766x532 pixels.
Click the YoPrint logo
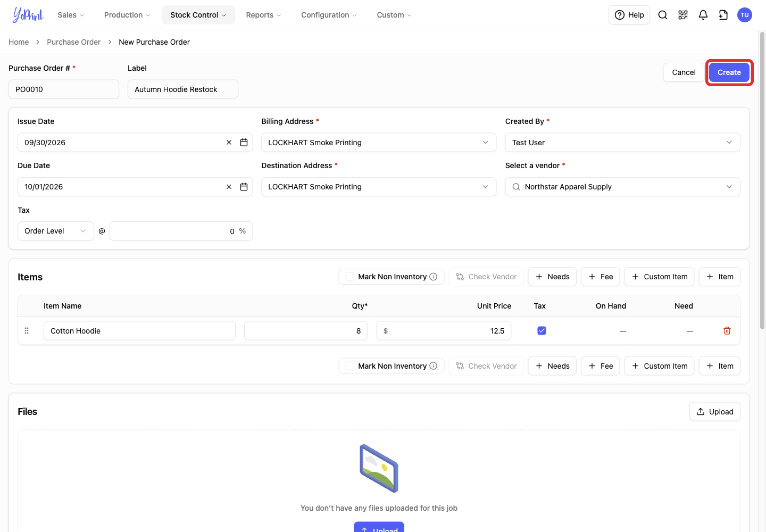pyautogui.click(x=28, y=15)
